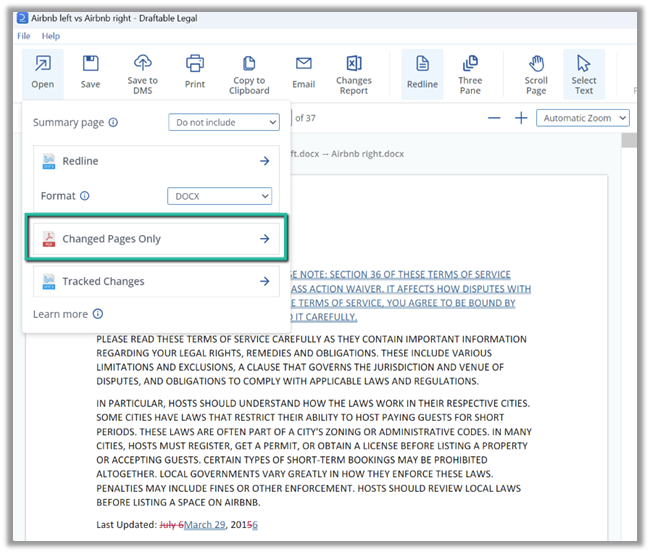Click the zoom in plus icon
650x553 pixels.
[521, 118]
